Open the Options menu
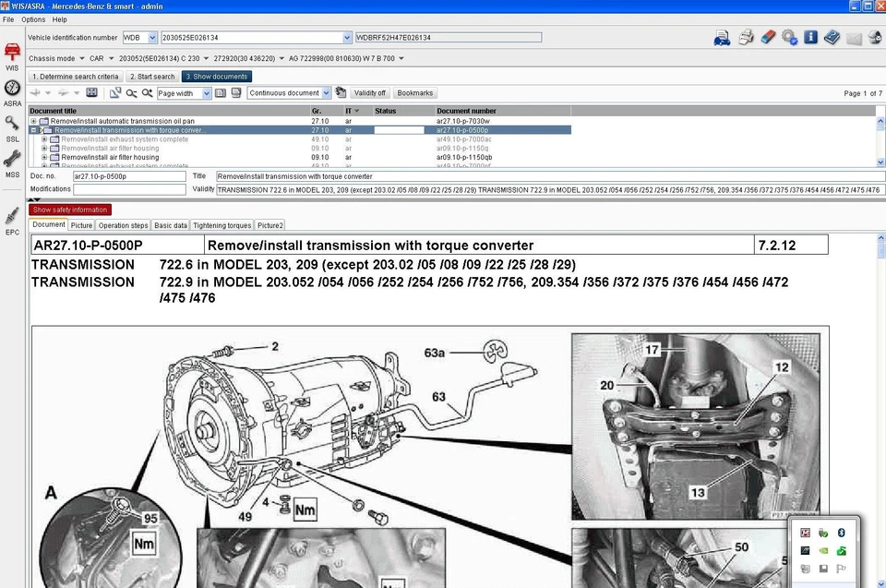This screenshot has height=588, width=886. (32, 18)
